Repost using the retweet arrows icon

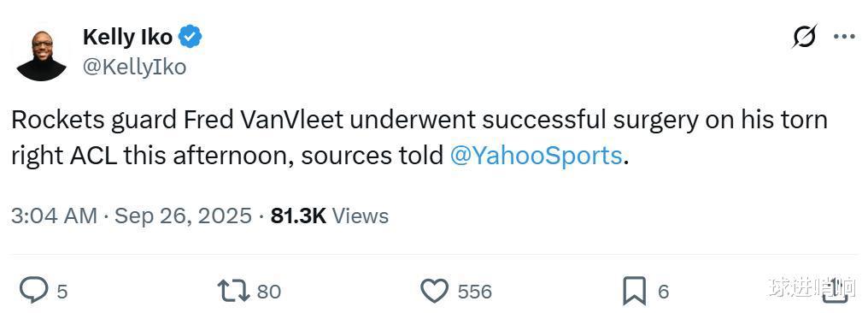click(x=233, y=291)
